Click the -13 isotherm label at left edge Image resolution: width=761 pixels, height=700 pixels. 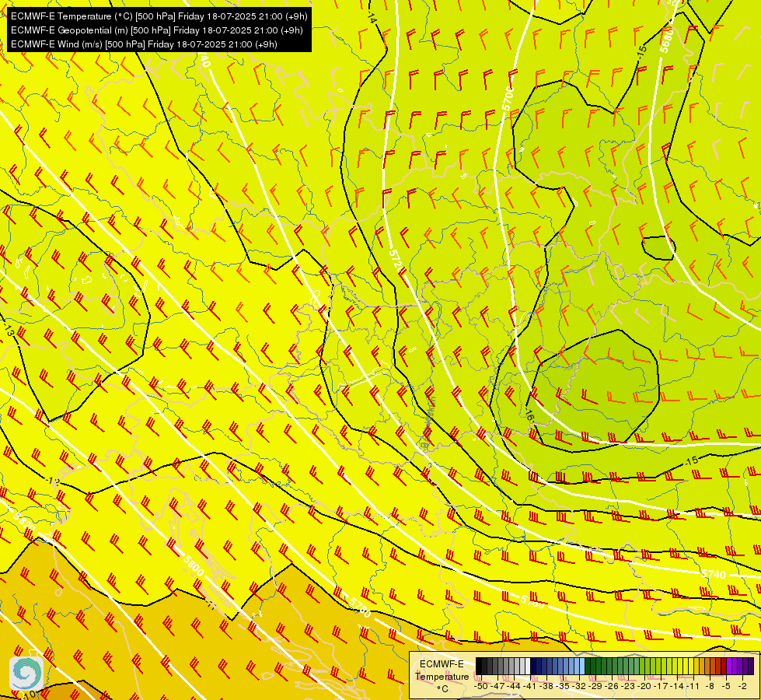[x=9, y=331]
